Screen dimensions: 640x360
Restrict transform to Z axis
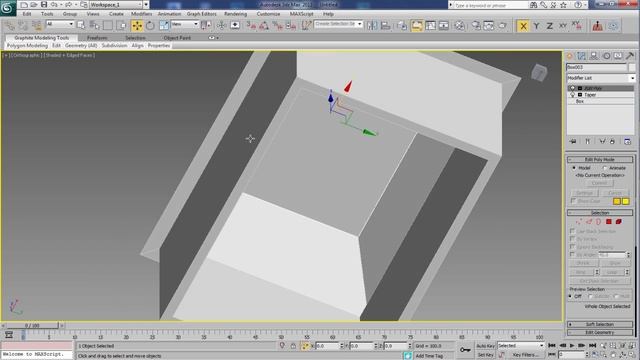549,26
